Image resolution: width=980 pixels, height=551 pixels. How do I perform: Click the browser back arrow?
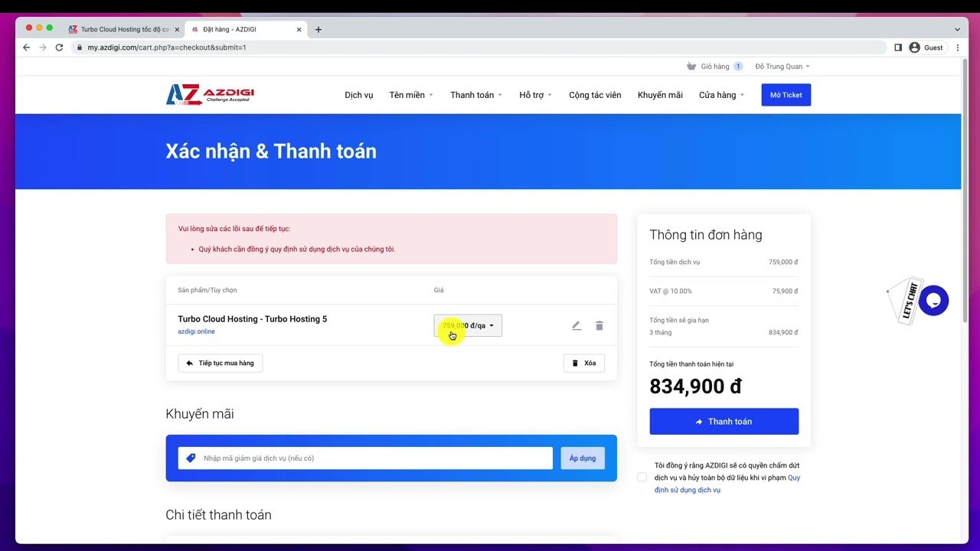point(26,47)
